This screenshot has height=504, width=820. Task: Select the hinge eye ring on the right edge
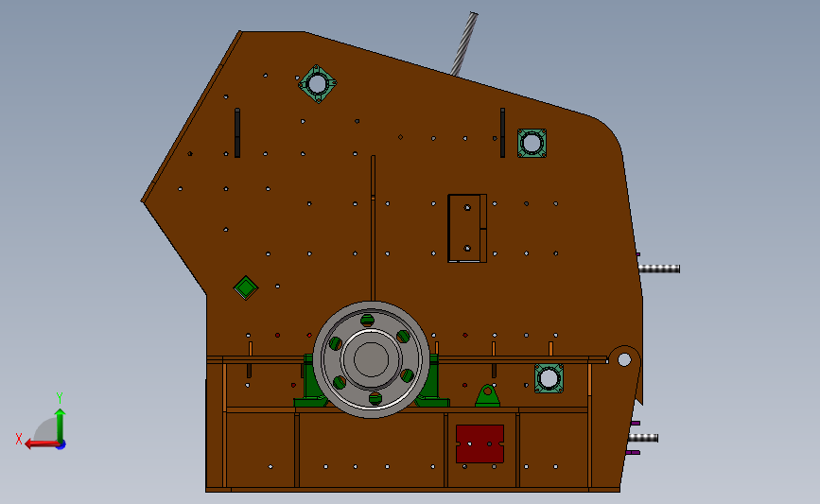(624, 359)
